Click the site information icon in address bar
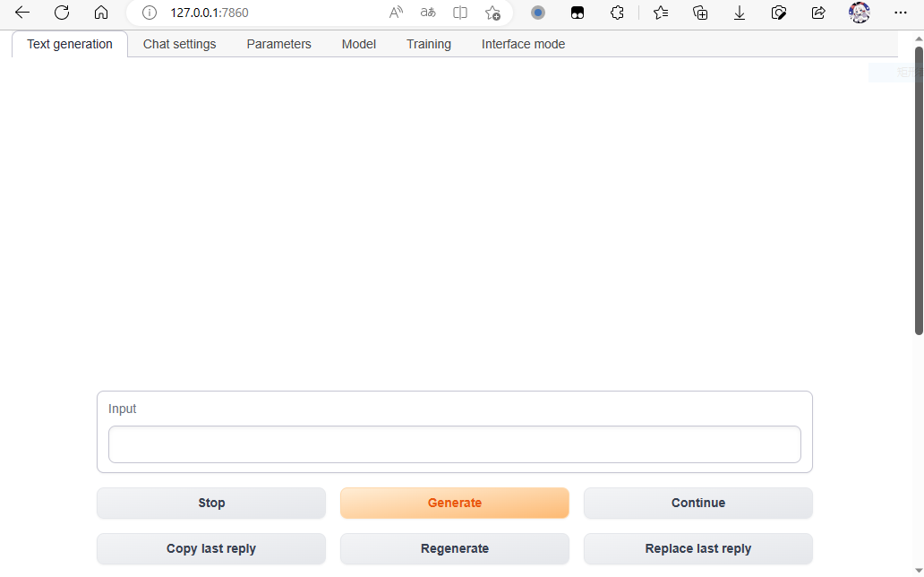 150,13
